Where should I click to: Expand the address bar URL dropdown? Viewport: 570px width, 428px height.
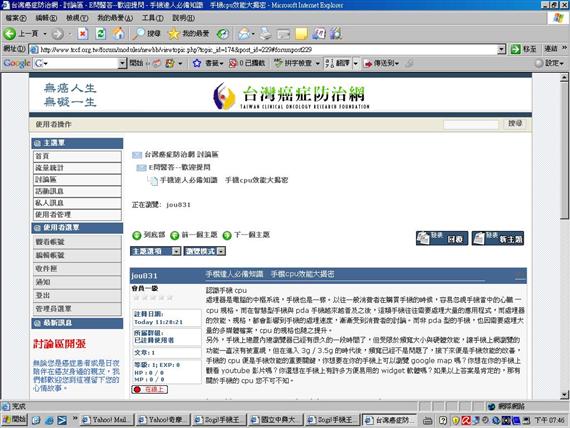pos(501,49)
